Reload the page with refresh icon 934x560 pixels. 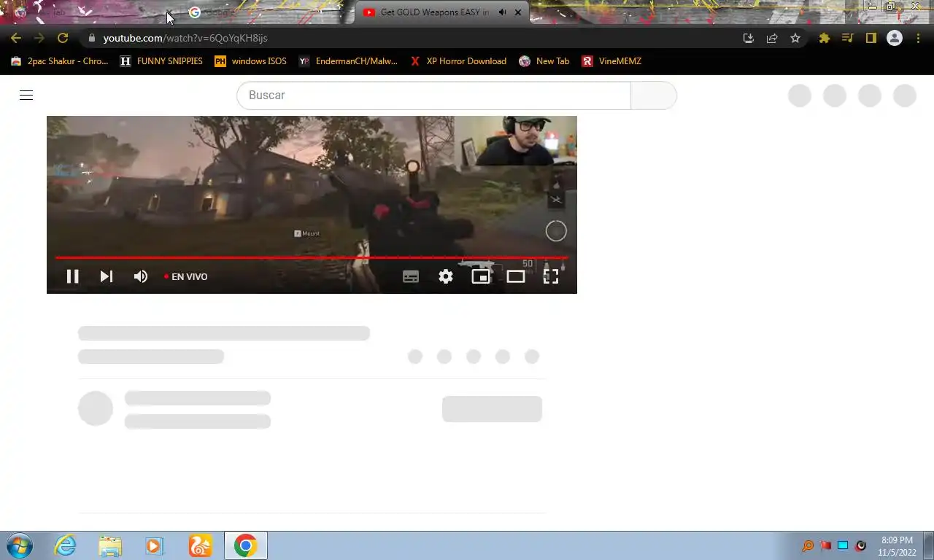63,38
